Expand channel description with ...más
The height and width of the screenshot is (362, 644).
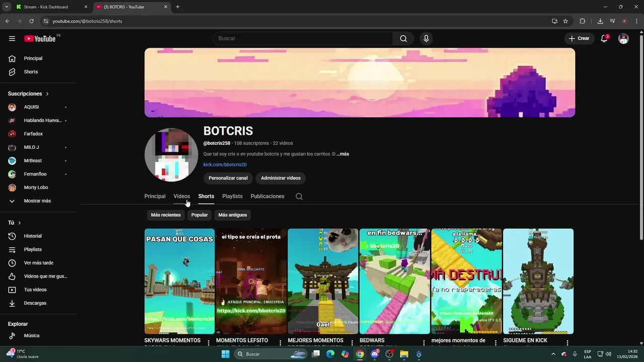(x=343, y=154)
